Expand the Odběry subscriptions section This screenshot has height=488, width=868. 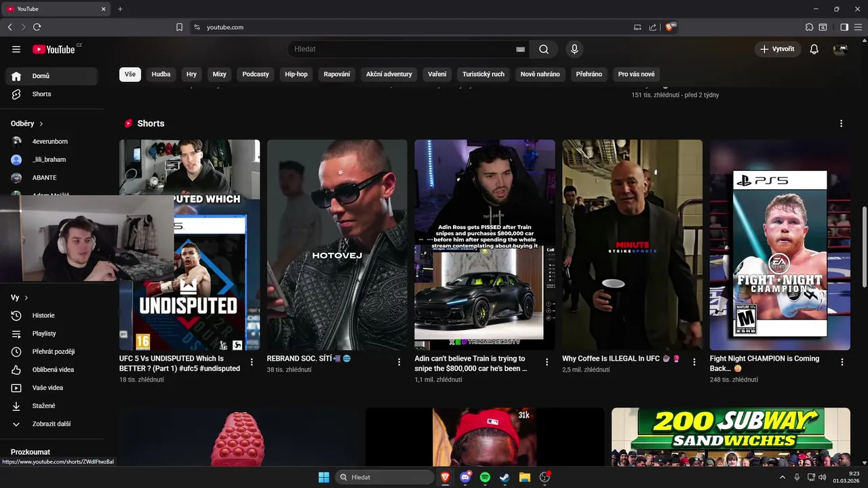coord(27,123)
